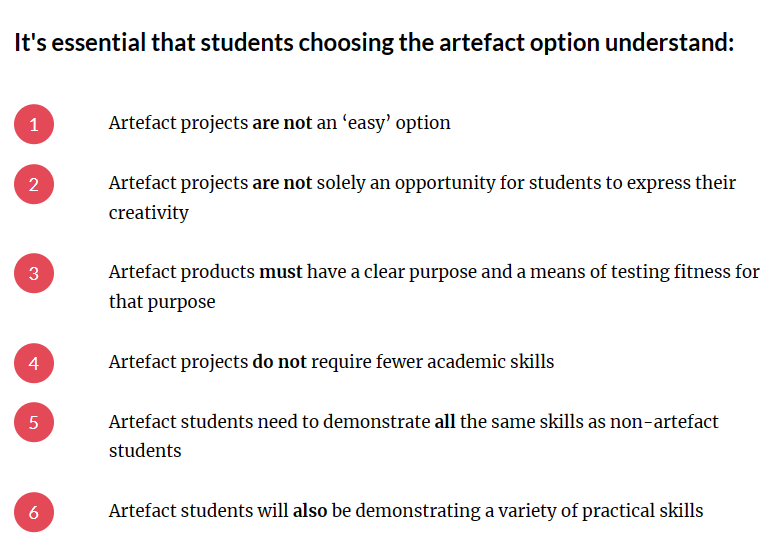Click the red number 6 circle
777x558 pixels.
[x=34, y=512]
